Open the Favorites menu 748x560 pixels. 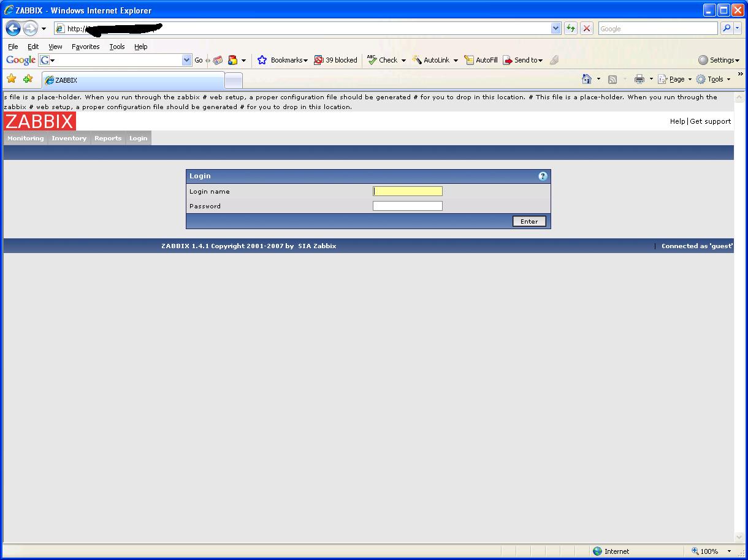tap(85, 47)
